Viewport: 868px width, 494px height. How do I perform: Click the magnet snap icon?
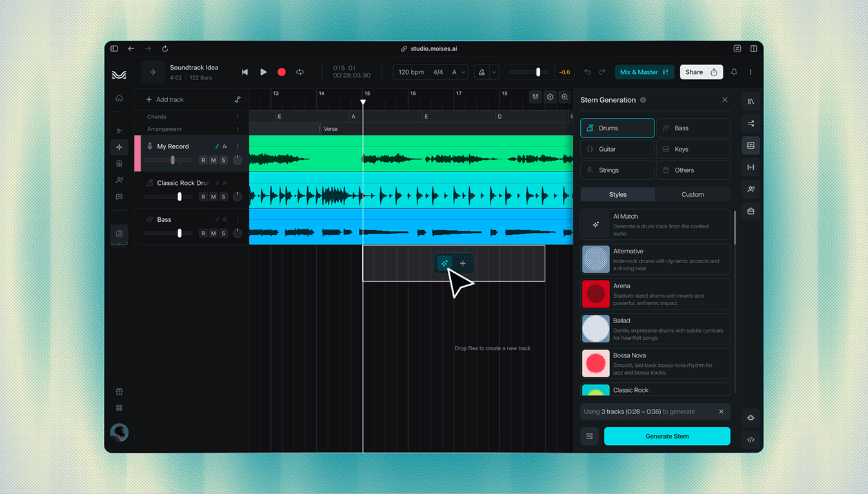pos(536,97)
